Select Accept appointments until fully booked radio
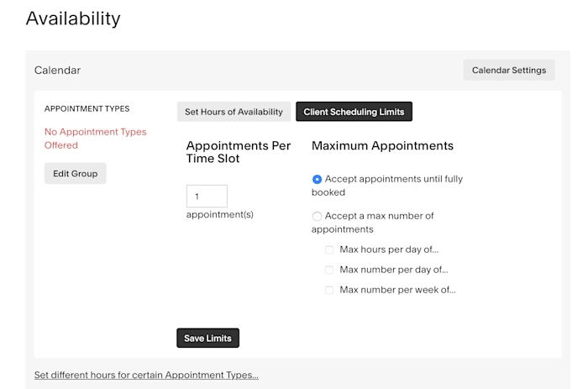 317,179
